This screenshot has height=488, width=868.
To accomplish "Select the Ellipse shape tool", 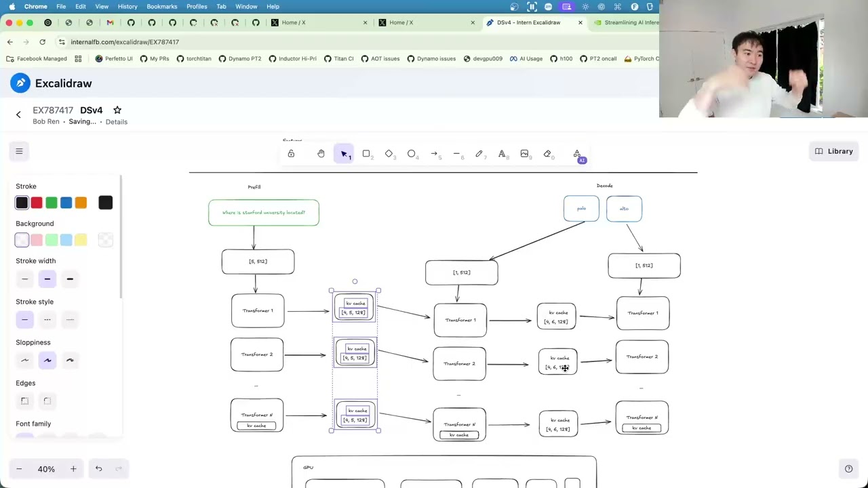I will click(412, 154).
